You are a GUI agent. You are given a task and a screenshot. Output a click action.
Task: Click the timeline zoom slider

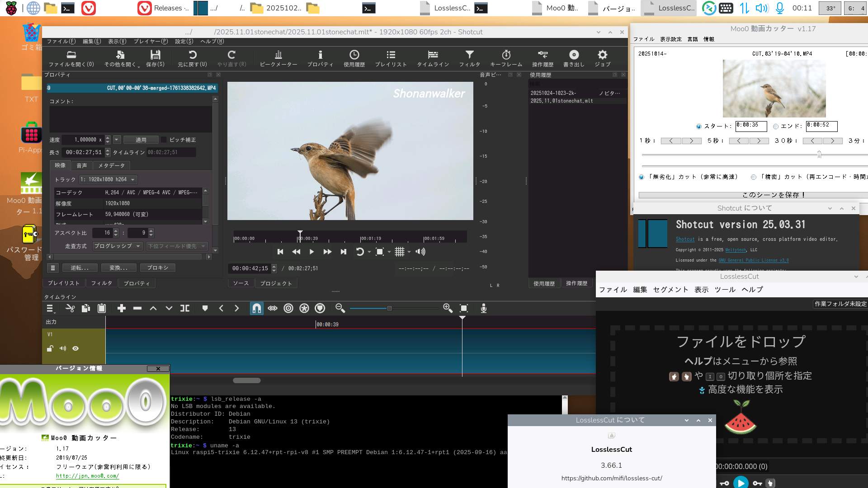389,308
